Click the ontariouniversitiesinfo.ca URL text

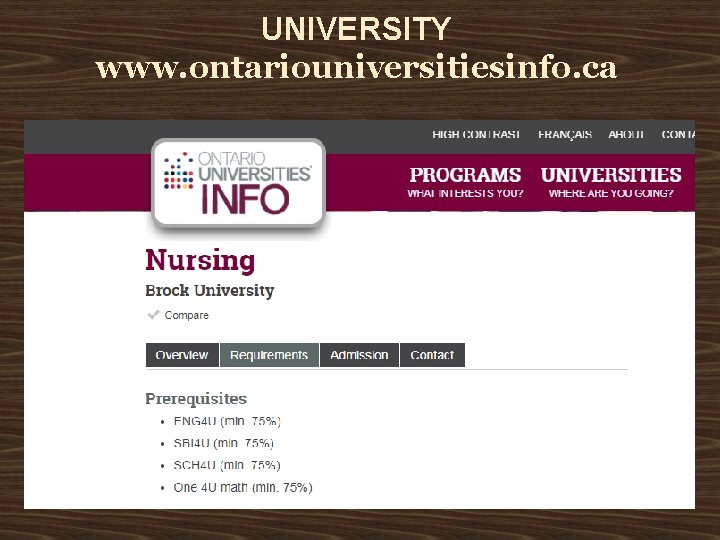357,69
